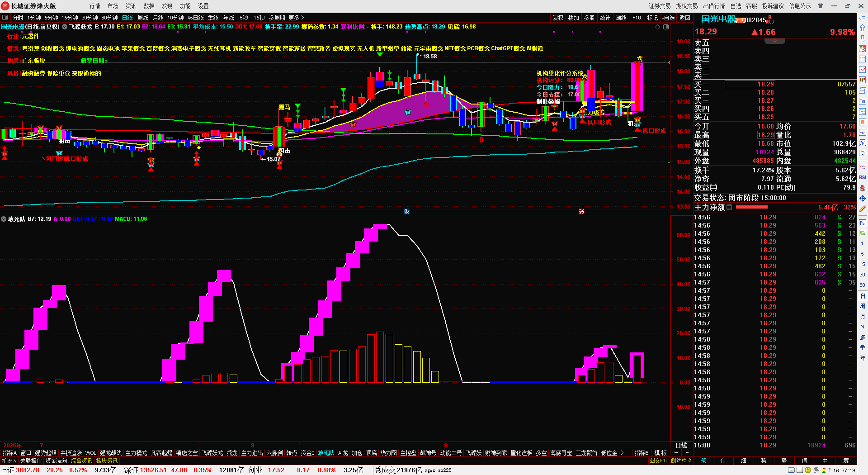
Task: Click the 画线 drawing button
Action: pyautogui.click(x=621, y=18)
